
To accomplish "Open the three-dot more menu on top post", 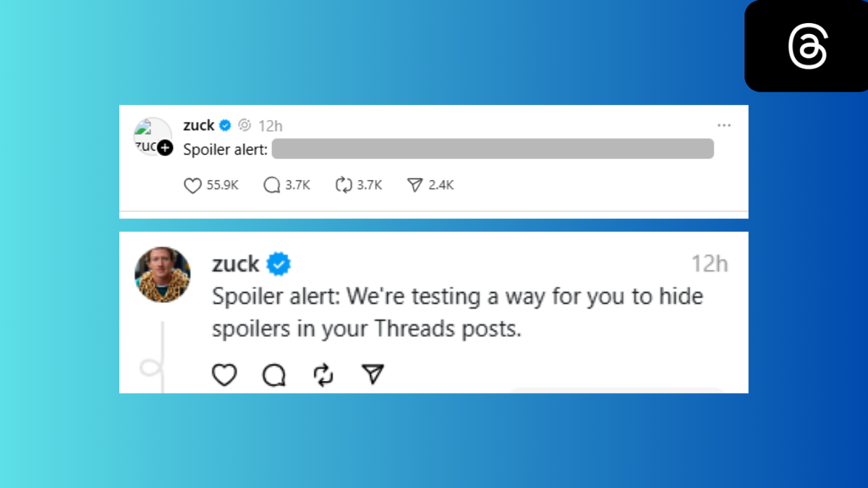I will [724, 126].
